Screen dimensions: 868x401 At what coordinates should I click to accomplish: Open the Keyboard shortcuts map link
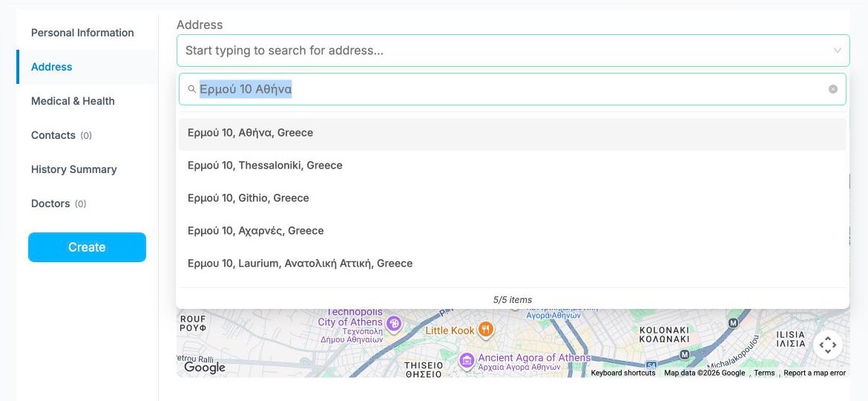coord(622,373)
